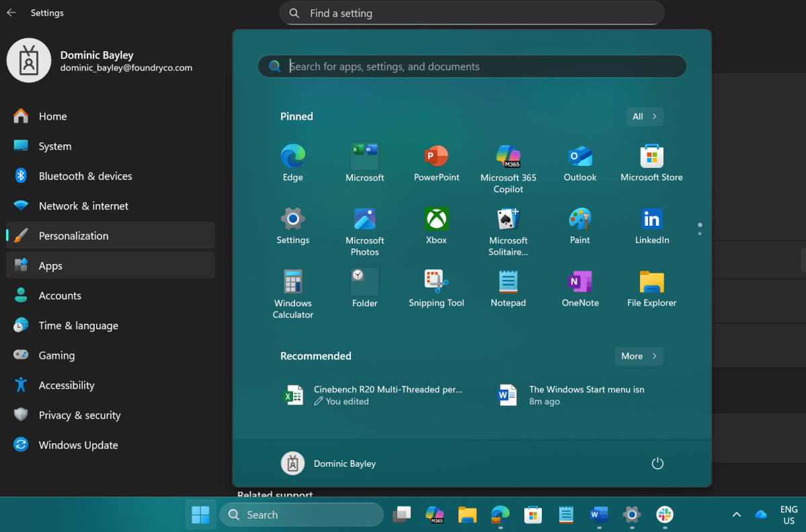Expand the All apps list

[644, 116]
